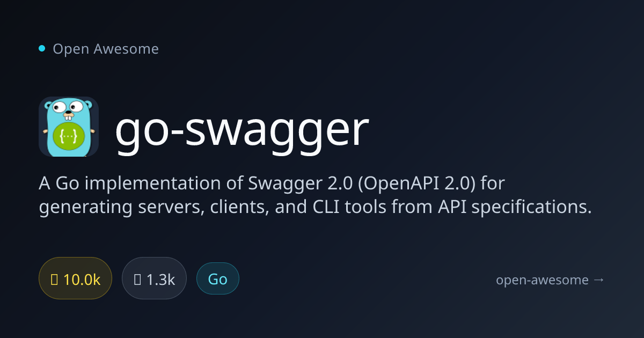Screen dimensions: 644x338
Task: Click the description line starting "generating servers"
Action: tap(315, 207)
